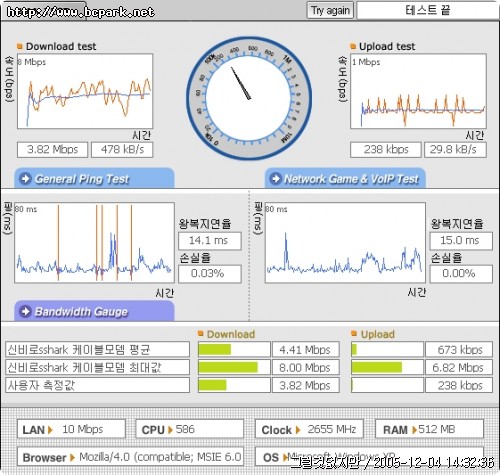
Task: Click the 6.82 Mbps upload progress bar
Action: pos(387,367)
